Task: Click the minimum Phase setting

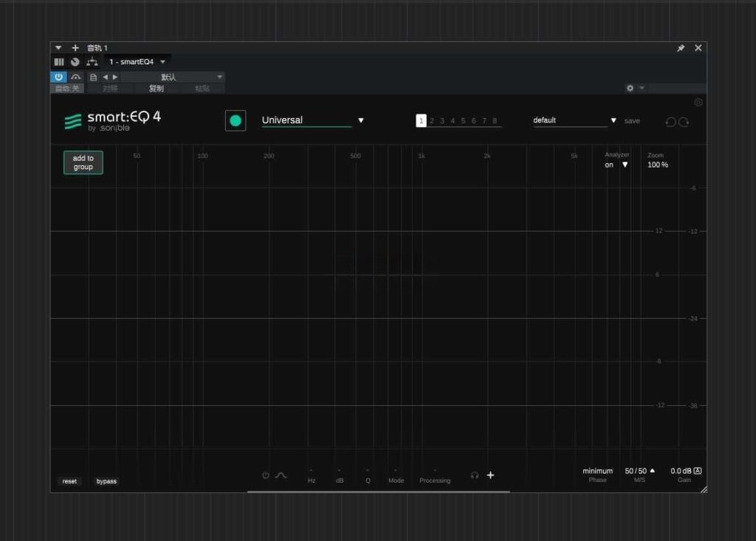Action: [597, 471]
